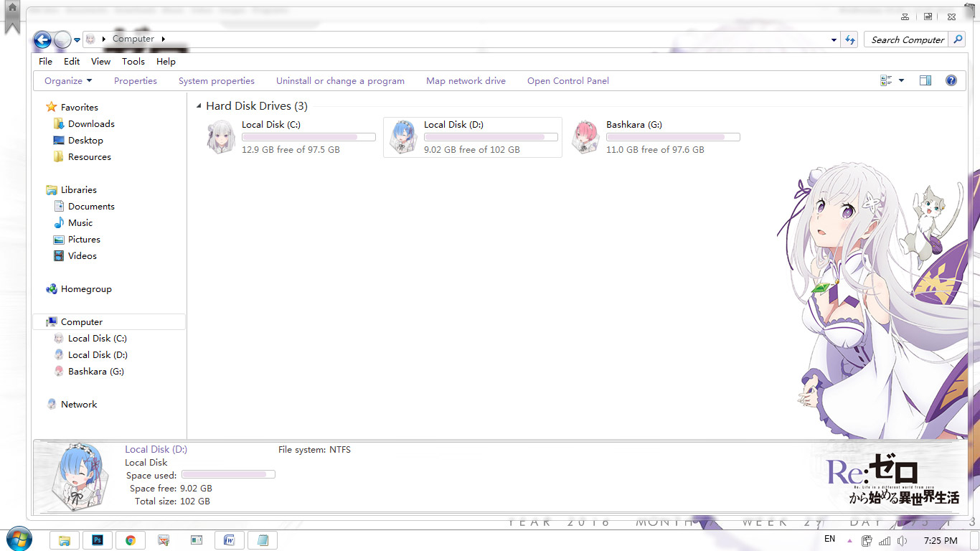980x551 pixels.
Task: Open the View menu
Action: click(x=100, y=61)
